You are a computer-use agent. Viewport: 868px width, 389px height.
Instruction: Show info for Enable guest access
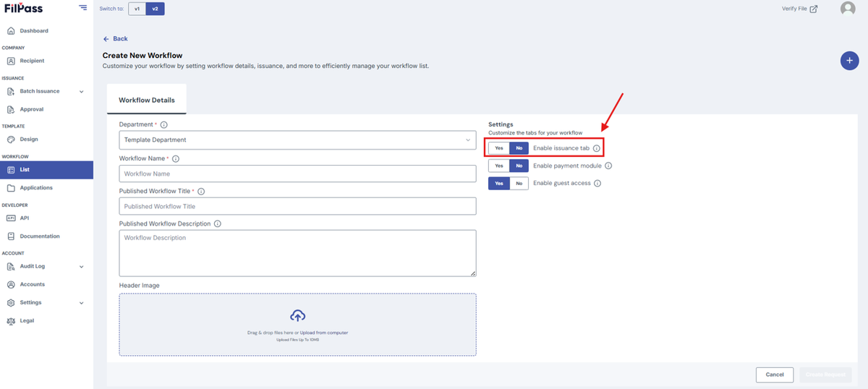pos(597,184)
